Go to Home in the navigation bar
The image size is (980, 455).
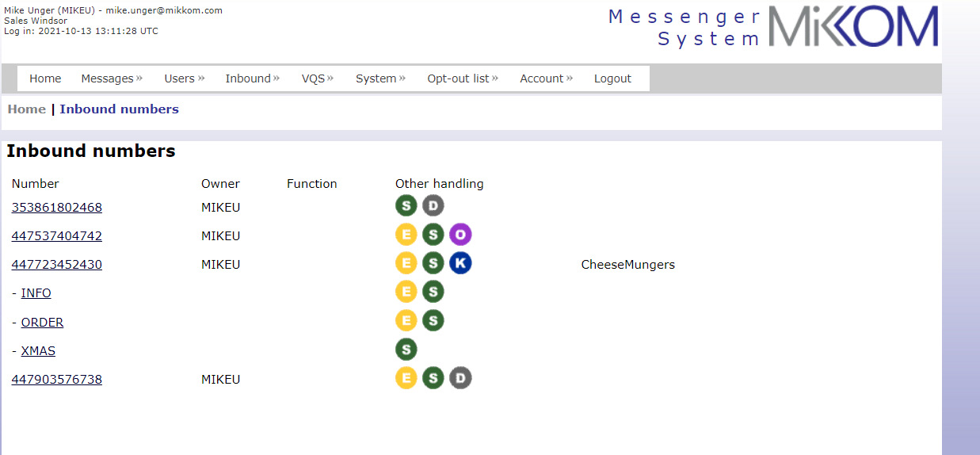click(45, 78)
